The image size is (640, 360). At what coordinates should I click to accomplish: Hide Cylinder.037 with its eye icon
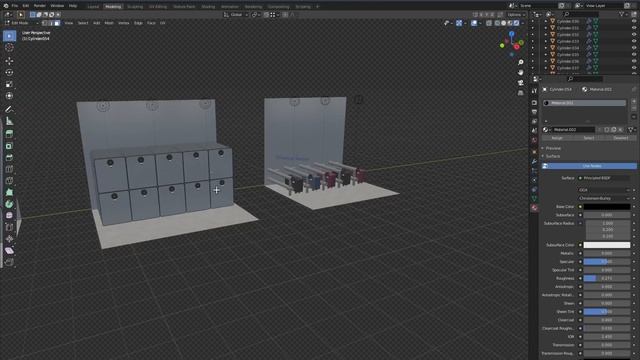(633, 68)
